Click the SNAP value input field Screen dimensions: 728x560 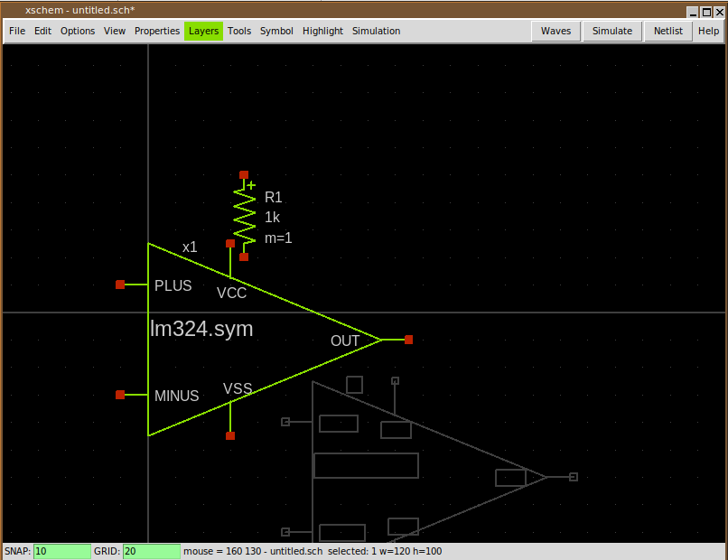(x=61, y=551)
